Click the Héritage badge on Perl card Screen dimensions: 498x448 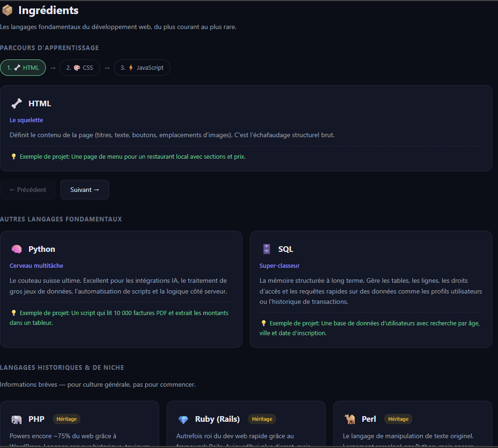point(398,419)
